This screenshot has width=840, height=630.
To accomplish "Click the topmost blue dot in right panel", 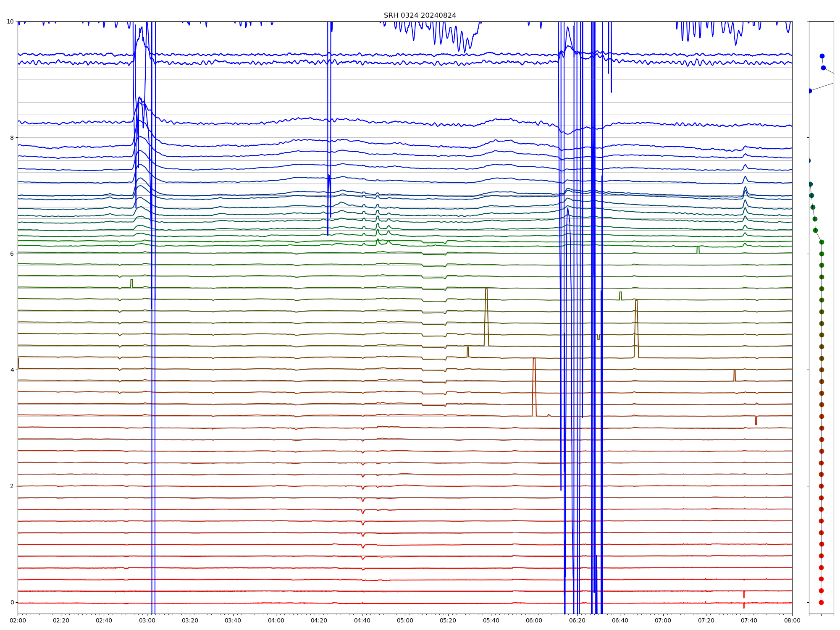I will click(x=822, y=56).
